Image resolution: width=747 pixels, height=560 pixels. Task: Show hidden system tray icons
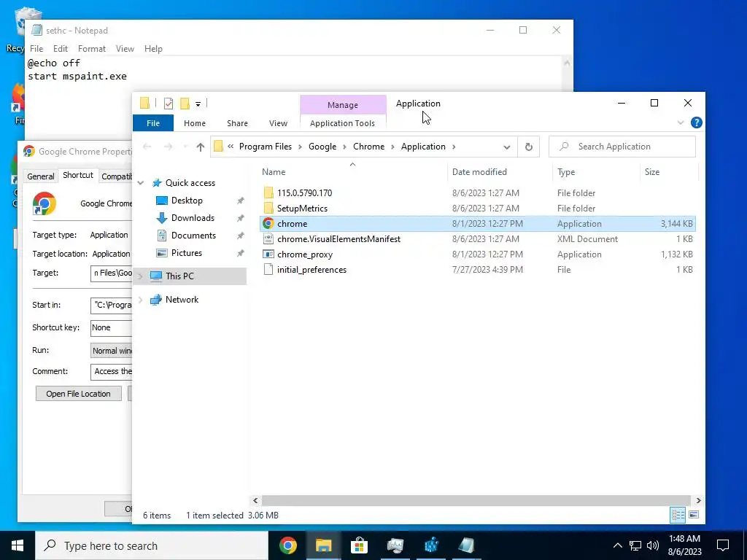click(x=617, y=545)
